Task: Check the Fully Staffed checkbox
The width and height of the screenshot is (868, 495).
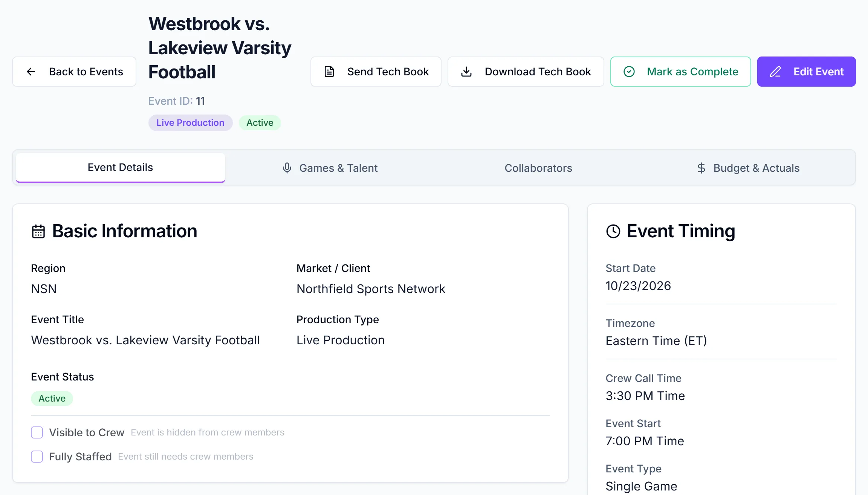Action: (x=37, y=457)
